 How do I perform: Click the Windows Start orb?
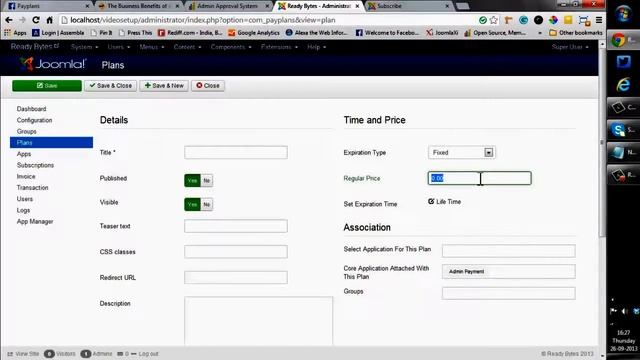tap(623, 15)
